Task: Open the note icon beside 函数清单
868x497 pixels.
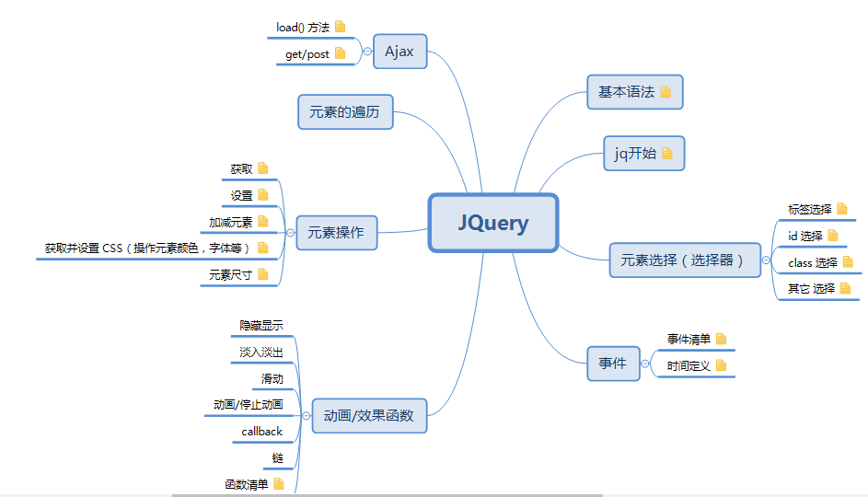Action: (x=279, y=484)
